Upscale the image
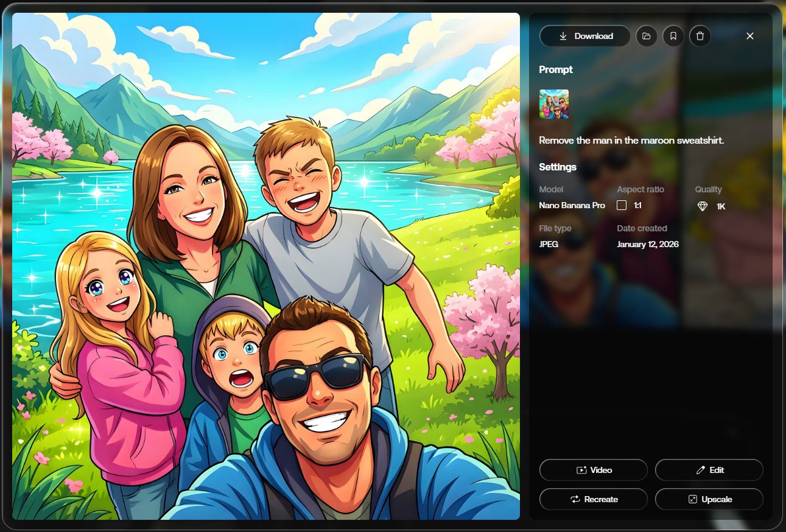 click(709, 499)
